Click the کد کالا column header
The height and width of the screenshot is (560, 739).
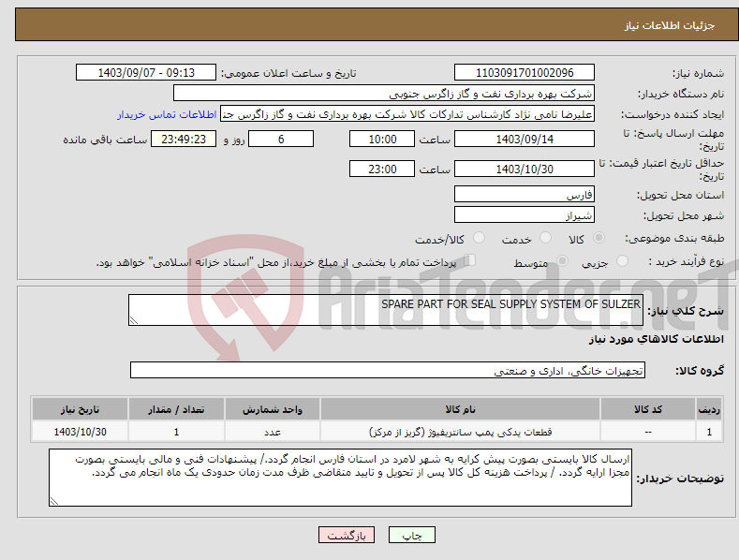[x=648, y=409]
